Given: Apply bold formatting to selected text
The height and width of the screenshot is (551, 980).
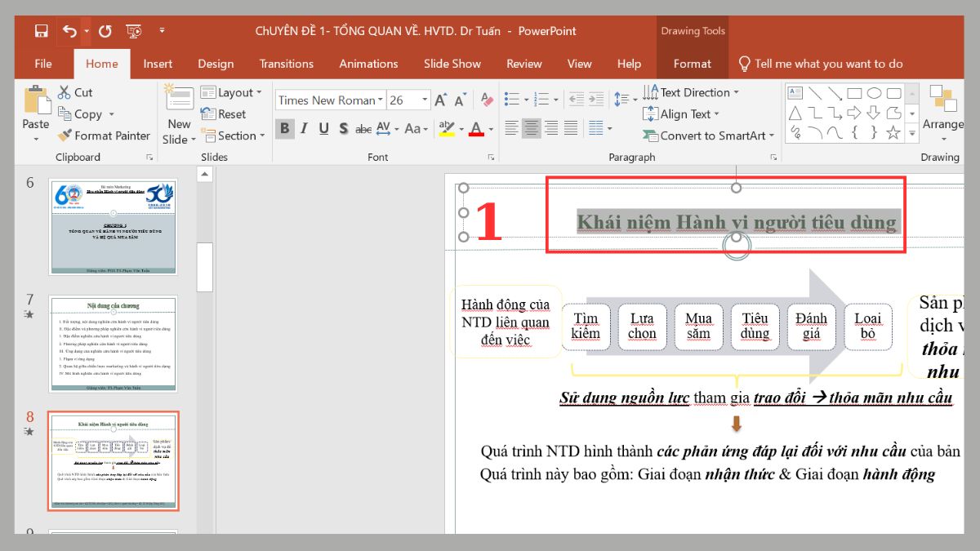Looking at the screenshot, I should point(284,128).
